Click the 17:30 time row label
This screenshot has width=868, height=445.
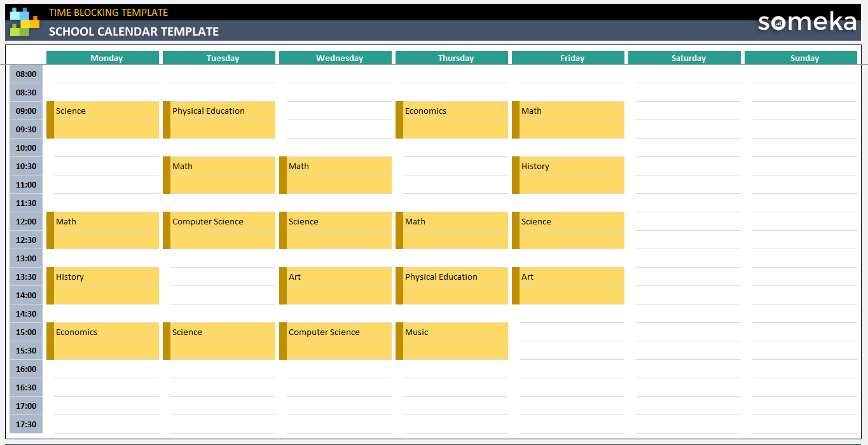coord(26,425)
